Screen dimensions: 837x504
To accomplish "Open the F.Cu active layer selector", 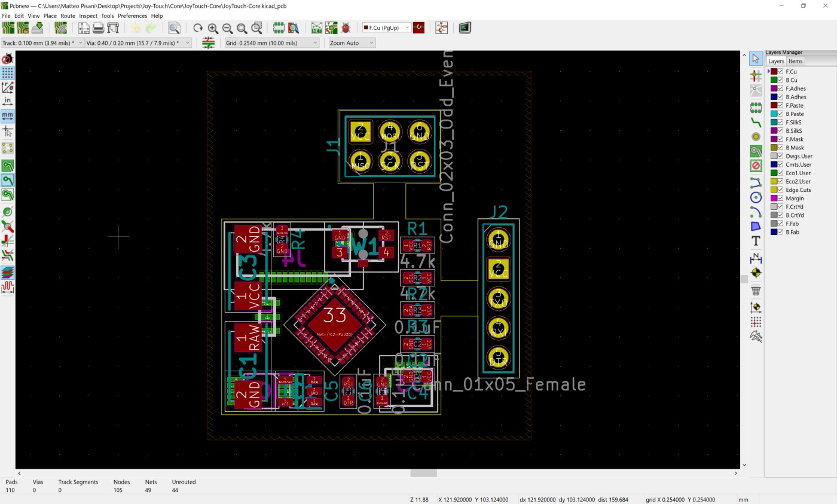I will (x=386, y=28).
